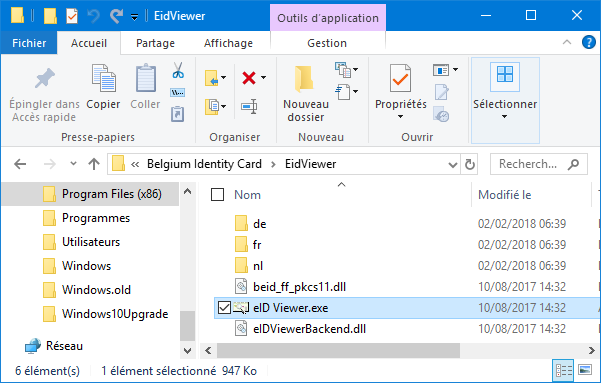This screenshot has height=383, width=601.
Task: Click the Undo arrow in the title bar
Action: [x=93, y=16]
